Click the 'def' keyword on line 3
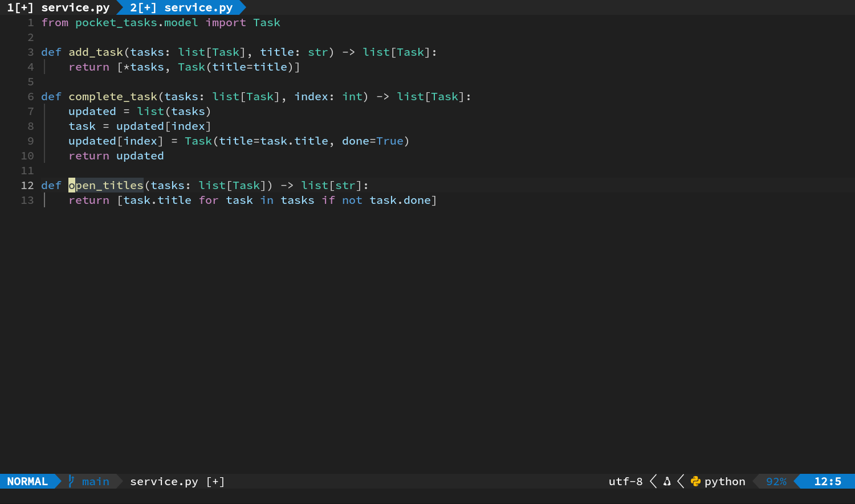 [51, 52]
